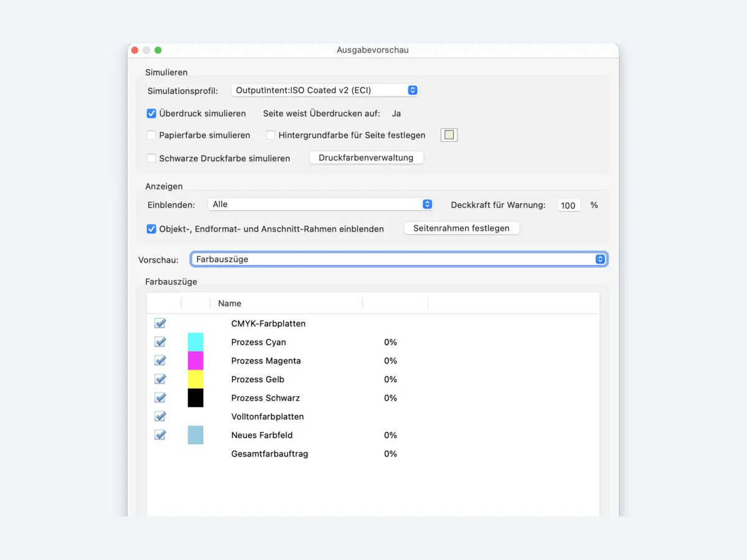Click the magenta color swatch
This screenshot has height=560, width=747.
tap(195, 361)
